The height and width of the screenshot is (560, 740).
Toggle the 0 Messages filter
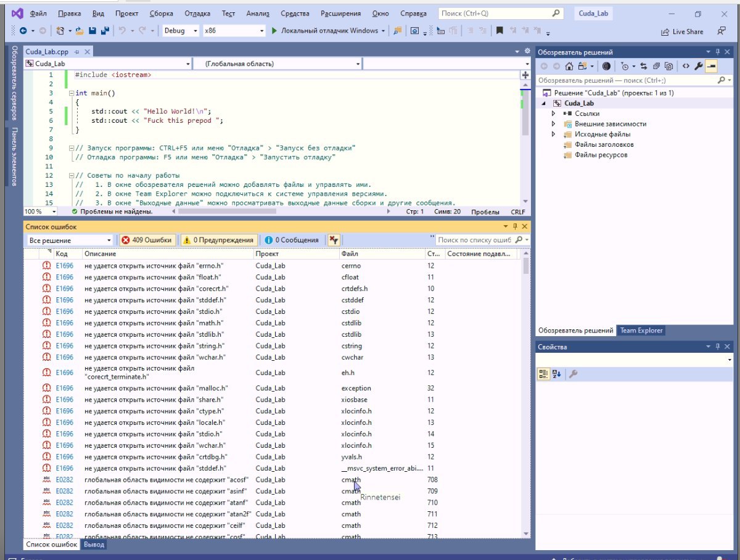pos(292,240)
